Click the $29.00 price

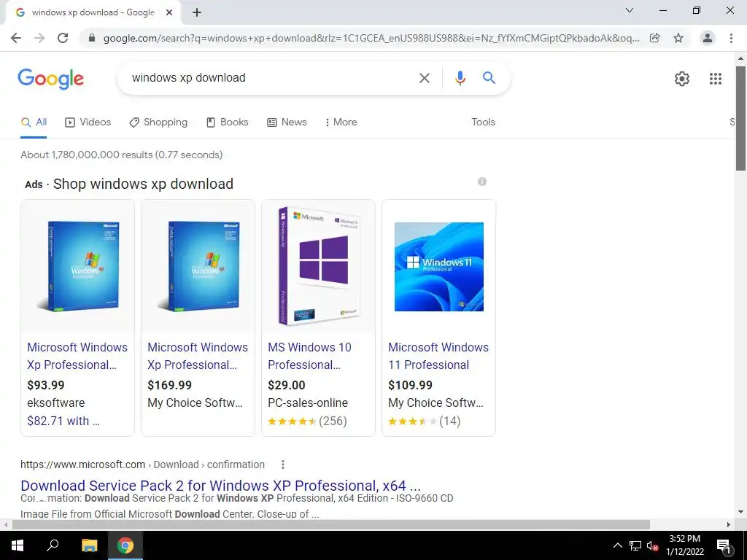point(286,385)
